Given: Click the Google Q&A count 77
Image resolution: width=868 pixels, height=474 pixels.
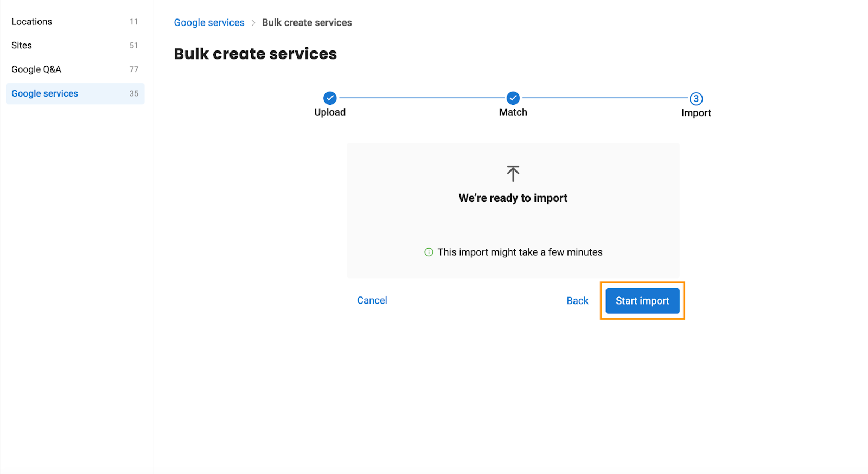Looking at the screenshot, I should 133,69.
